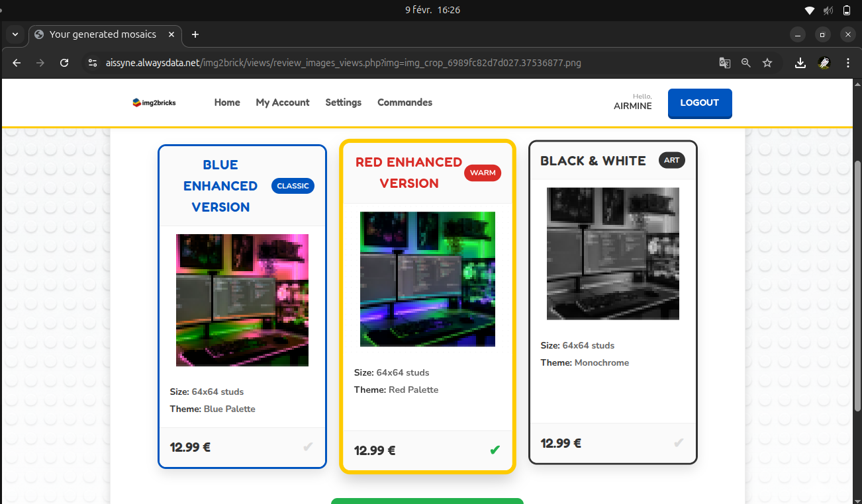Navigate to Settings in the navbar
862x504 pixels.
[x=343, y=103]
